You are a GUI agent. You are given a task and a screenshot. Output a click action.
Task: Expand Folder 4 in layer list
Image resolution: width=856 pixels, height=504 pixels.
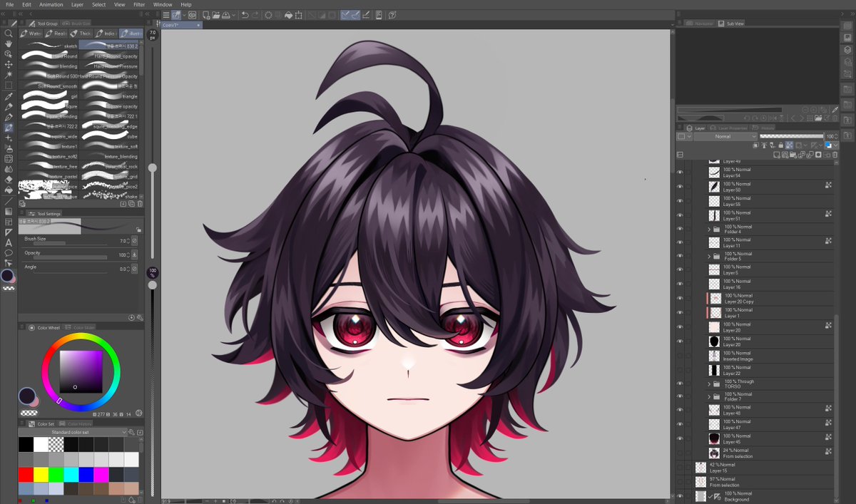coord(709,230)
